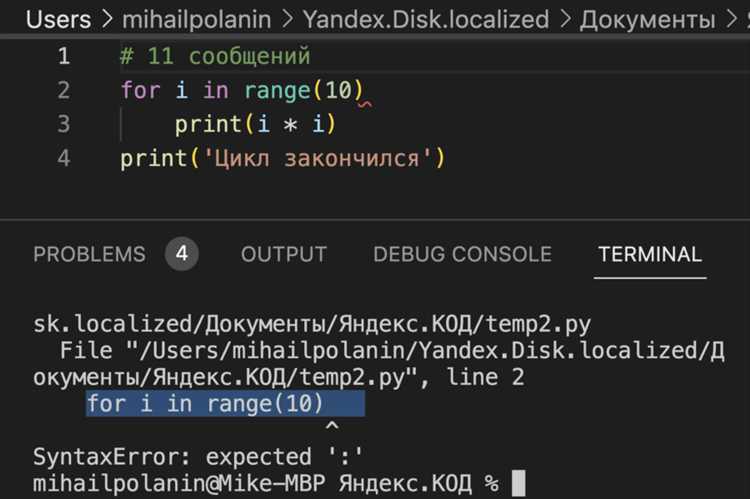This screenshot has width=750, height=499.
Task: Click inside print(i * i) on line 3
Action: point(256,124)
